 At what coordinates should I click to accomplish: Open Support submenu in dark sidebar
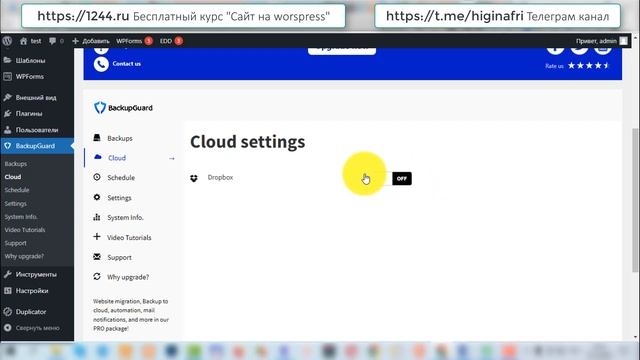coord(16,243)
